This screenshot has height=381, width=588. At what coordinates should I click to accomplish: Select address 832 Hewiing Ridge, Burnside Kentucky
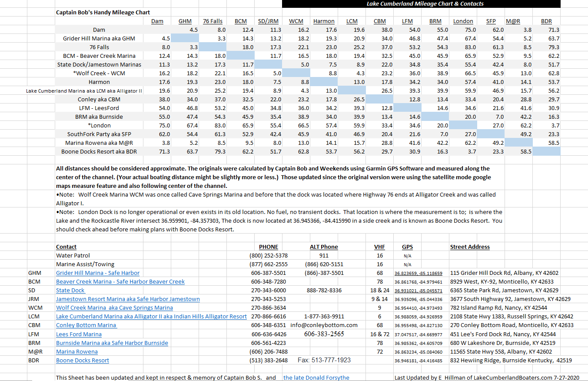511,360
